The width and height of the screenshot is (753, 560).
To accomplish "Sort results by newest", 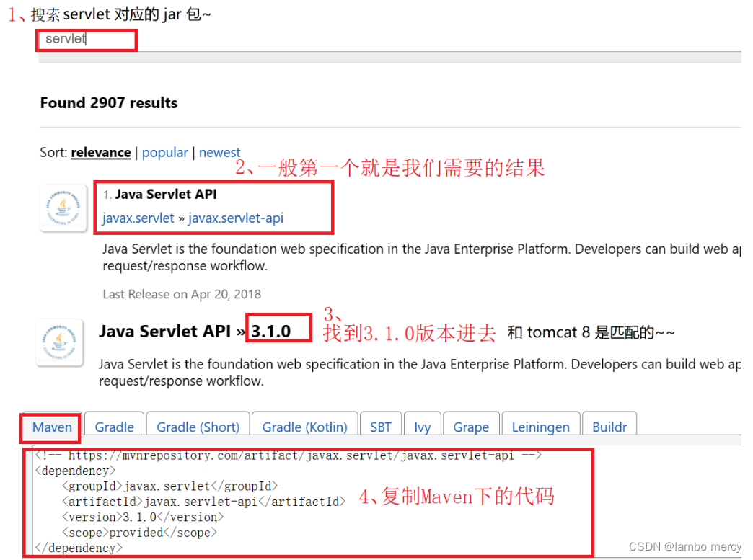I will (x=219, y=152).
